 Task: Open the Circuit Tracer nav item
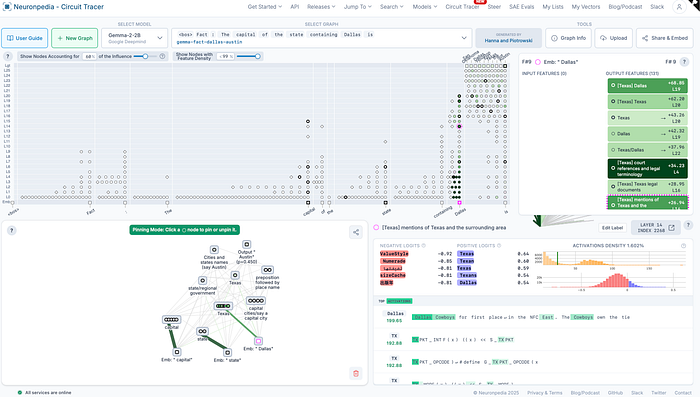(x=462, y=7)
